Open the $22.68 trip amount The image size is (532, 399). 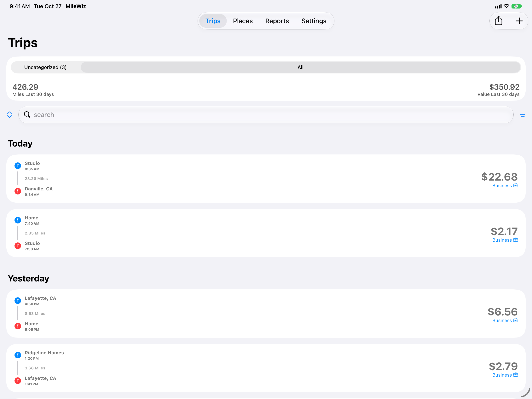(499, 177)
